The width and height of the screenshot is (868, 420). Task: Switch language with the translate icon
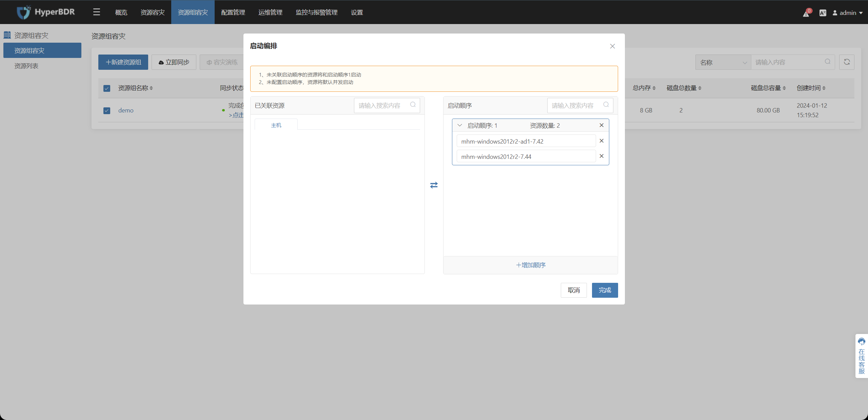pos(823,13)
